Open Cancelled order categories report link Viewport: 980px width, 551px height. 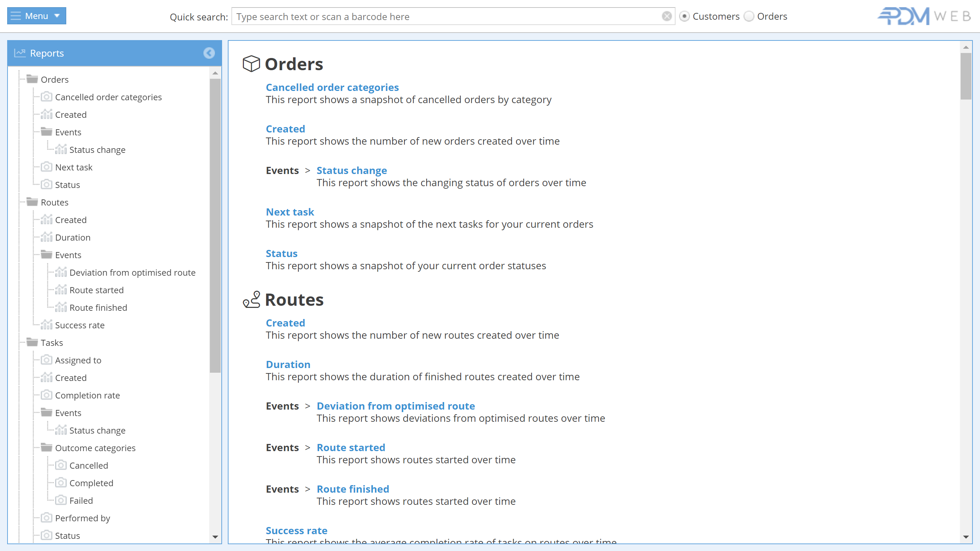(332, 87)
